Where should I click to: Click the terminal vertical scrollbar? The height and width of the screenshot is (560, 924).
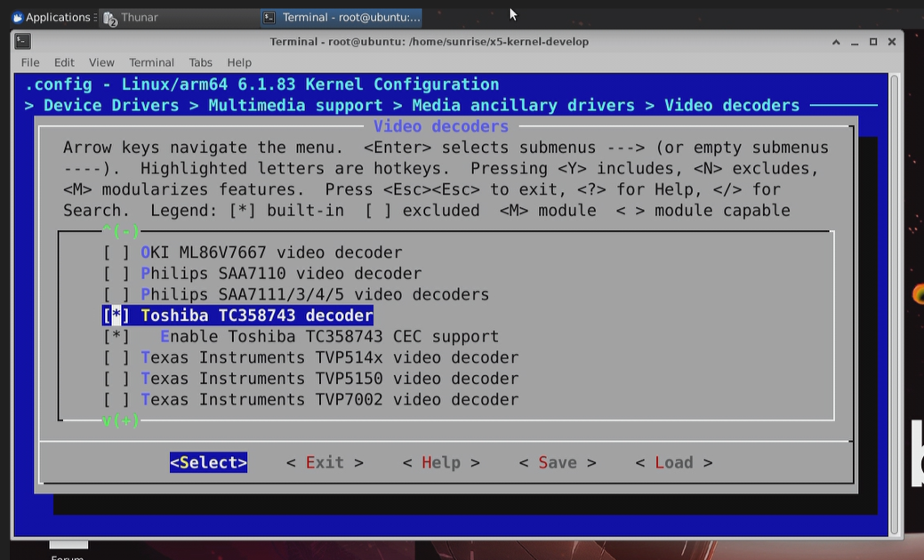pos(895,304)
